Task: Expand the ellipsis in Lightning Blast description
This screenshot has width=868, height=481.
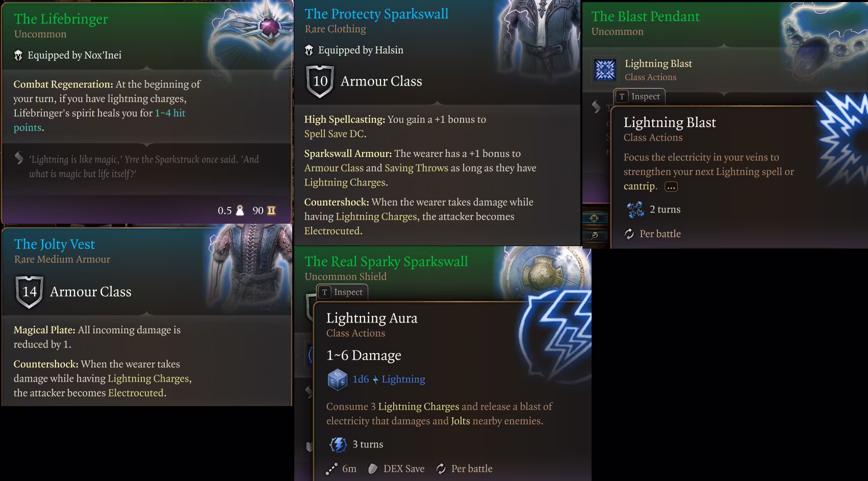Action: pyautogui.click(x=671, y=186)
